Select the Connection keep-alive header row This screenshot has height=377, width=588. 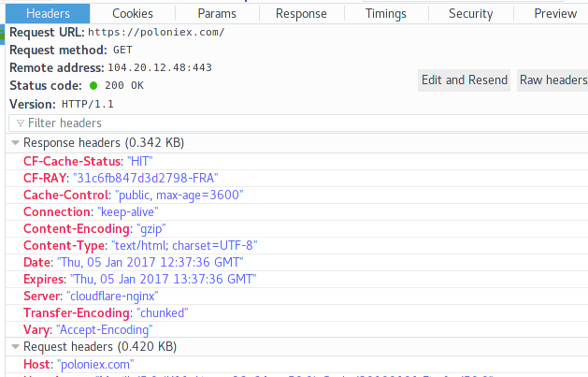coord(296,212)
